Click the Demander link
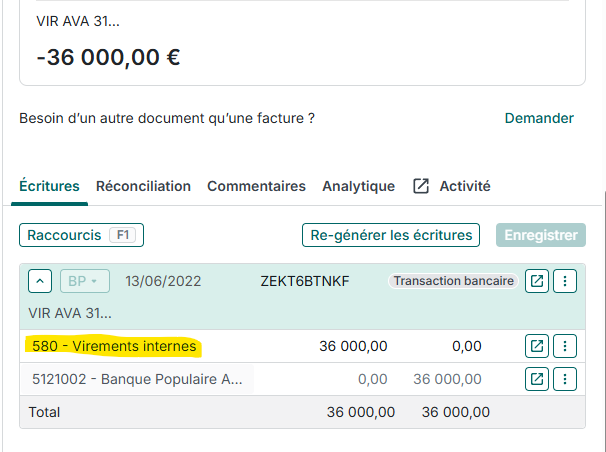Viewport: 606px width, 452px height. tap(539, 118)
